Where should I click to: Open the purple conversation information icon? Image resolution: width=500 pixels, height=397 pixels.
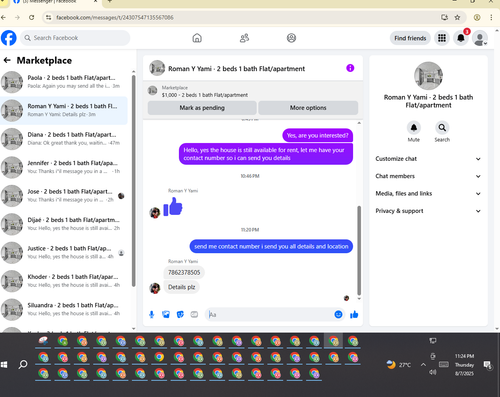(x=350, y=68)
